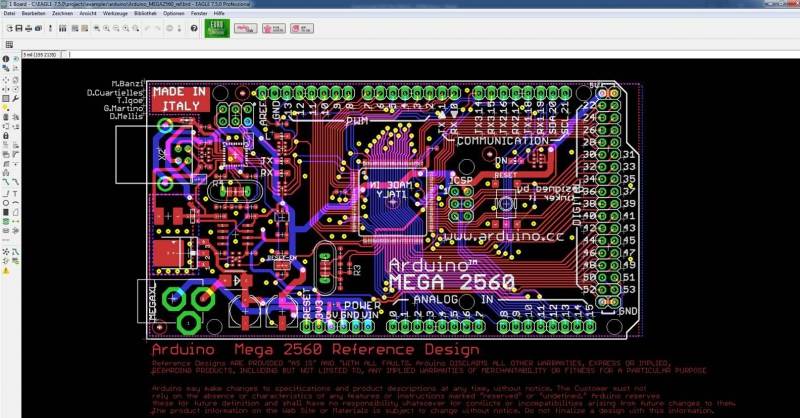Image resolution: width=800 pixels, height=418 pixels.
Task: Open the Bearbeiten menu
Action: point(34,13)
